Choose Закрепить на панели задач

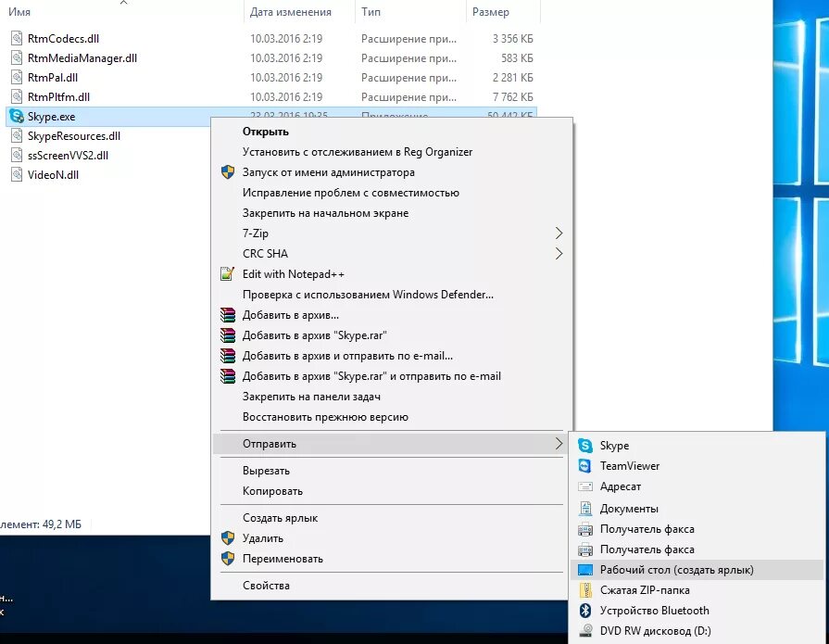click(x=392, y=397)
